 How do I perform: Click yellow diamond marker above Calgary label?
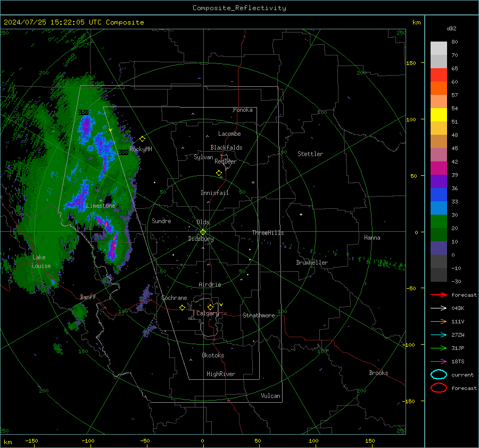(x=210, y=307)
